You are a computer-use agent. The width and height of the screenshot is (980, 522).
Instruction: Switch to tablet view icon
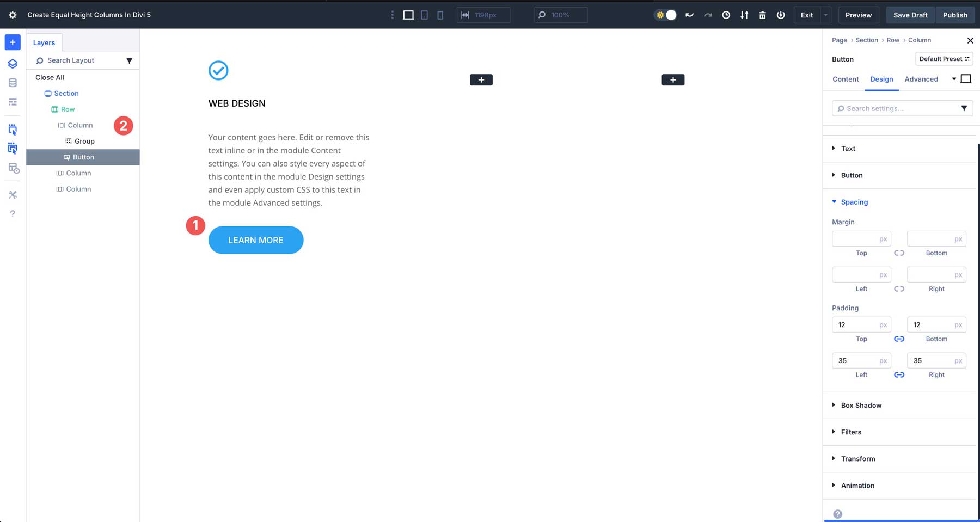[424, 15]
